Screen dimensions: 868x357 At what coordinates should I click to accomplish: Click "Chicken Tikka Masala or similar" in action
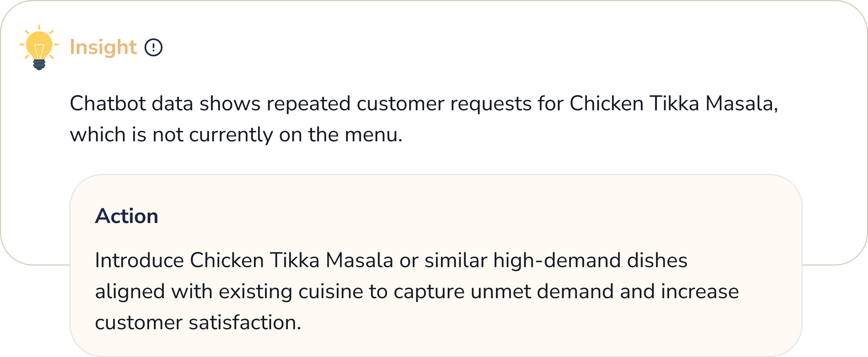pos(338,260)
